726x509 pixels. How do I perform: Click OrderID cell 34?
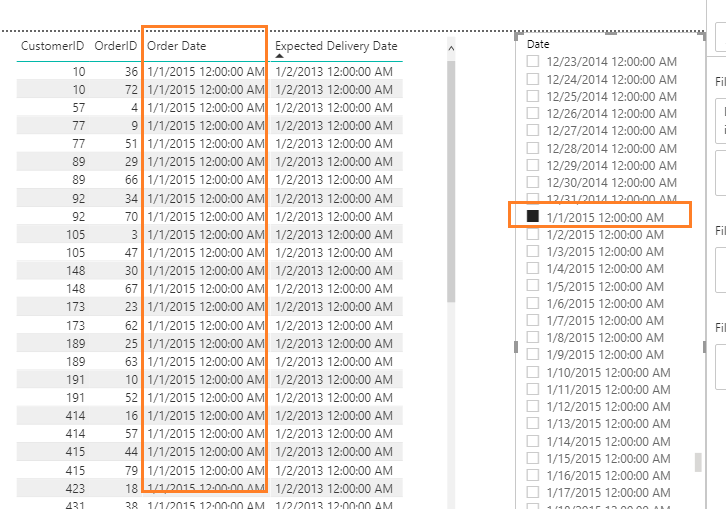tap(131, 198)
